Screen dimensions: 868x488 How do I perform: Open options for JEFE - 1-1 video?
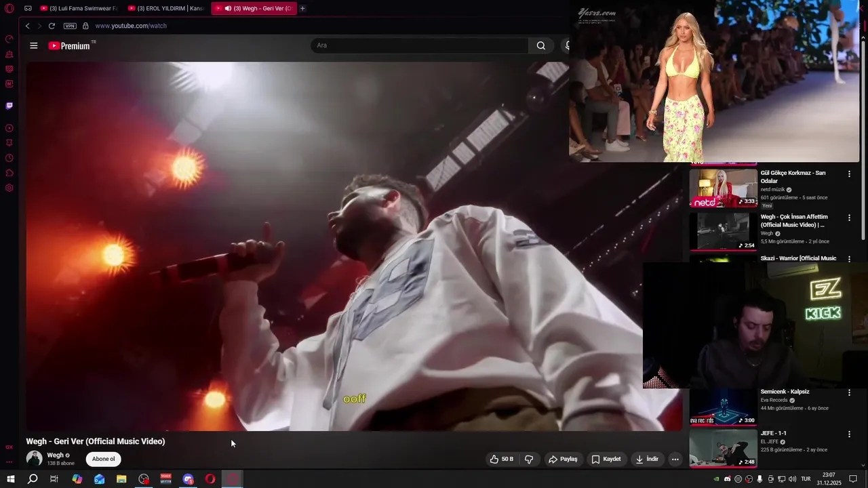click(849, 434)
